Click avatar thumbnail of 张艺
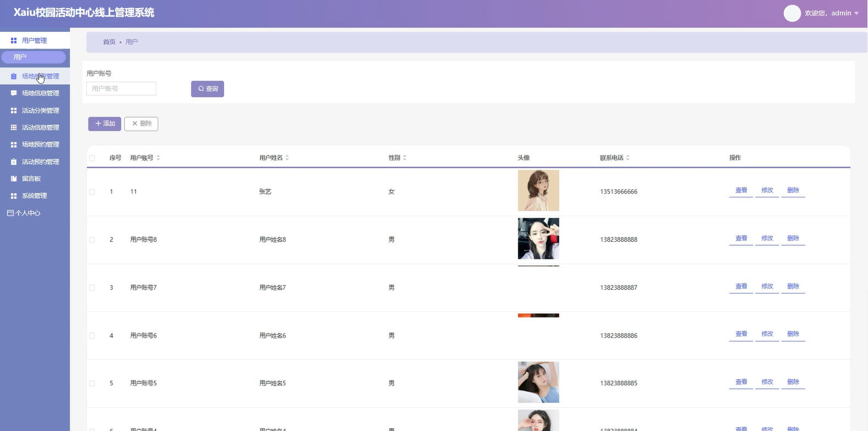Viewport: 868px width, 431px height. point(538,190)
